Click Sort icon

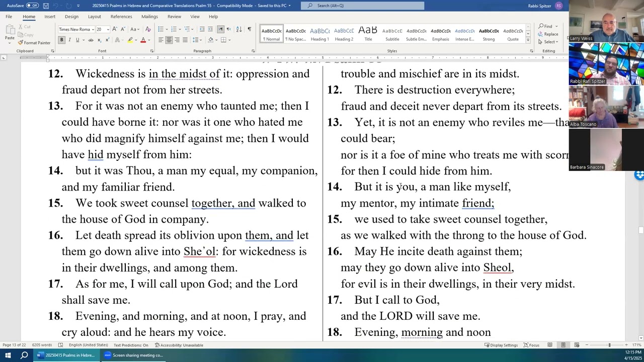coord(239,29)
